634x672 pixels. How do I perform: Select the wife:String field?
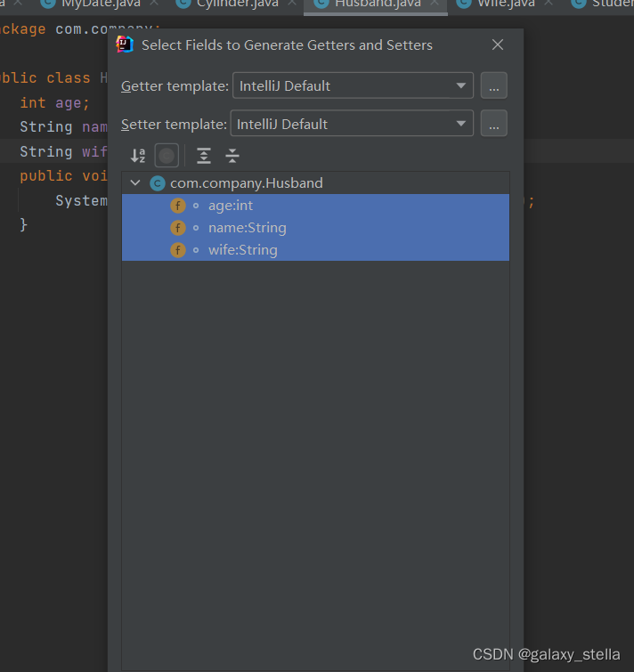tap(315, 250)
